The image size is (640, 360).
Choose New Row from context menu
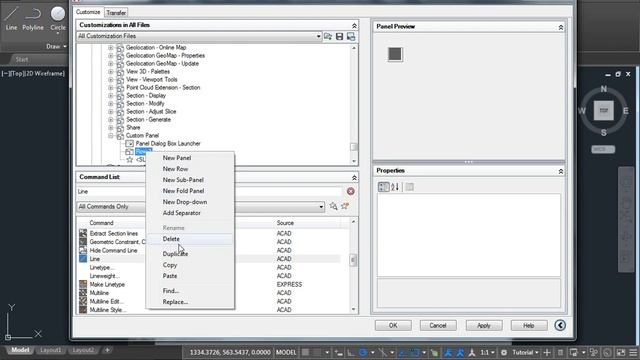(x=175, y=169)
